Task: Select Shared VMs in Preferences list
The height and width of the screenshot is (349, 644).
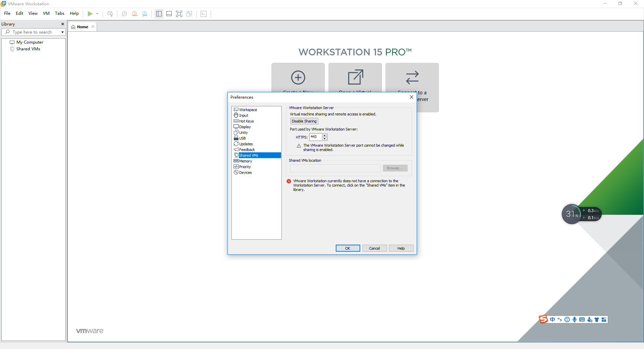Action: 257,155
